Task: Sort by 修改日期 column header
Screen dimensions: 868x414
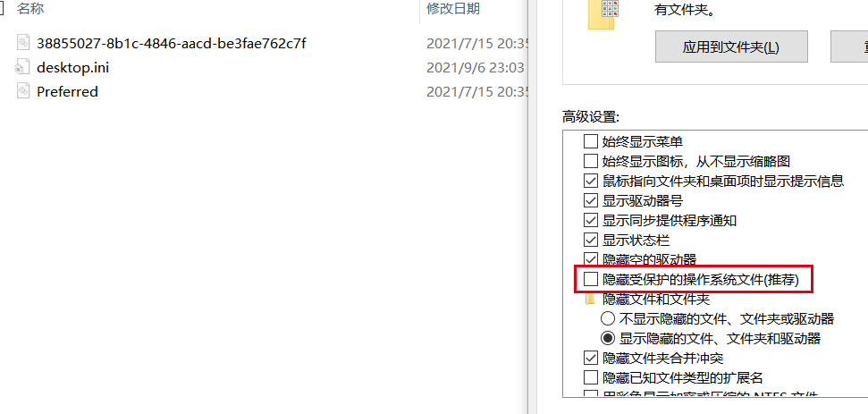Action: [x=453, y=8]
